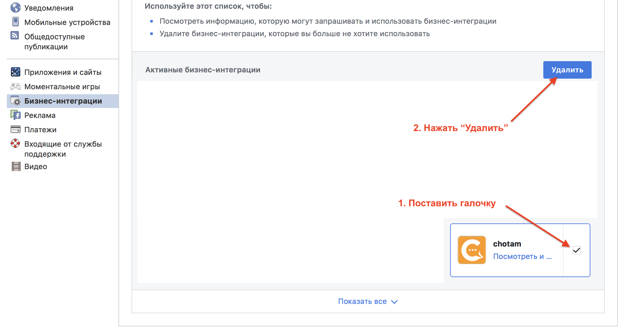
Task: Click the chevron next to Показать все
Action: (x=394, y=302)
